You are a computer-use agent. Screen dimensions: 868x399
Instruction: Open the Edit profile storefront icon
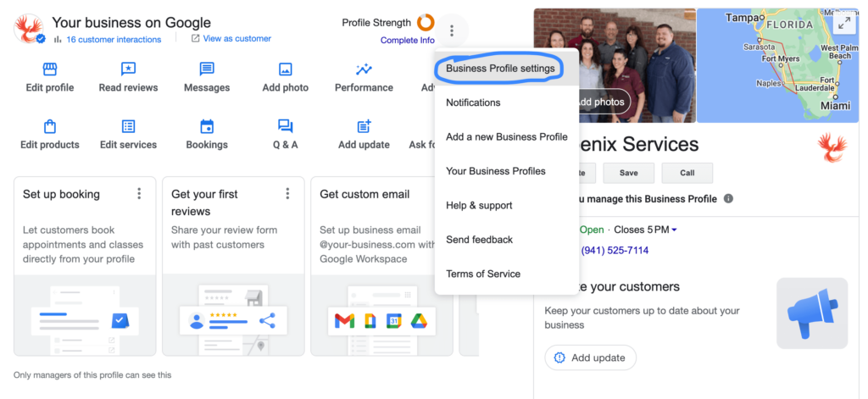(50, 69)
